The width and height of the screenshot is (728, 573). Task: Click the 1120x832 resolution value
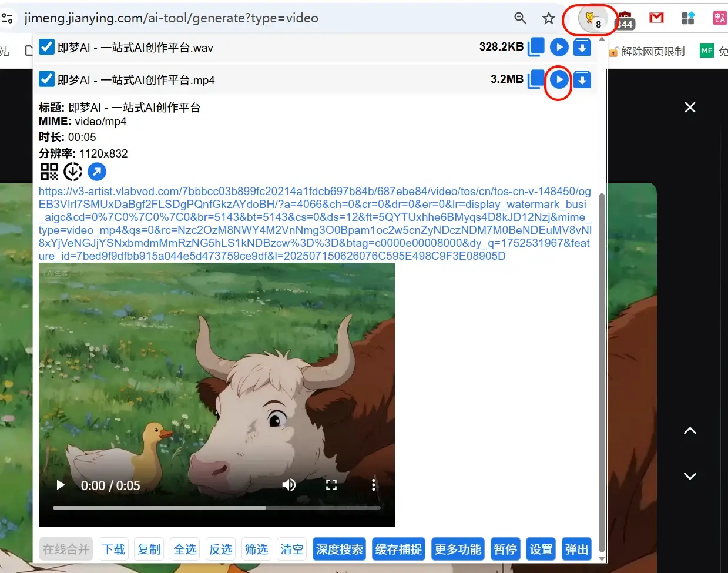point(103,153)
